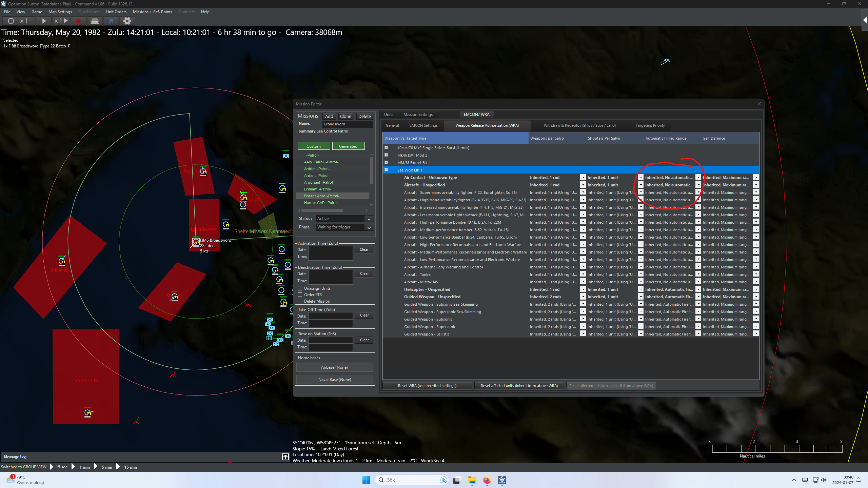
Task: Switch to the Targeting Priority tab
Action: 650,125
